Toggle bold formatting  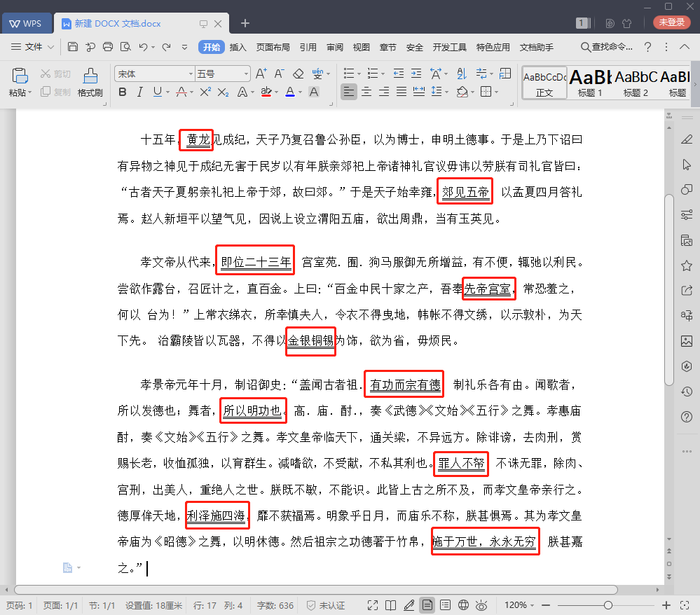[124, 92]
